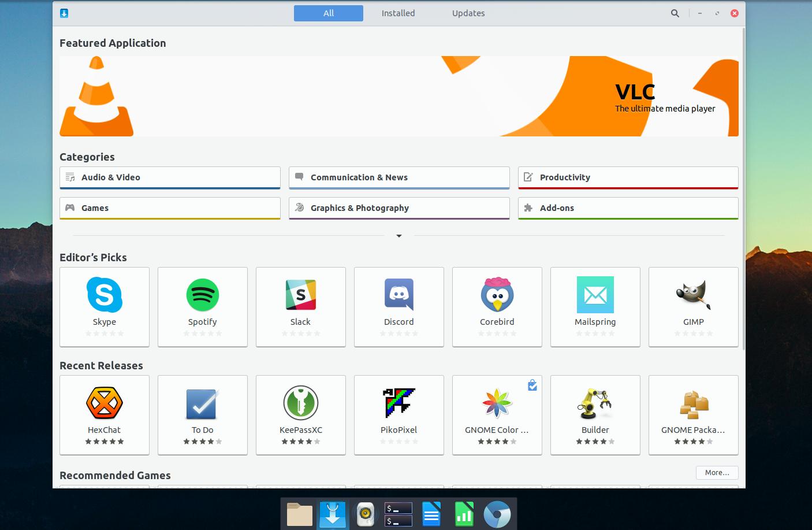Click Software Center icon in the dock
This screenshot has width=812, height=530.
click(x=333, y=514)
